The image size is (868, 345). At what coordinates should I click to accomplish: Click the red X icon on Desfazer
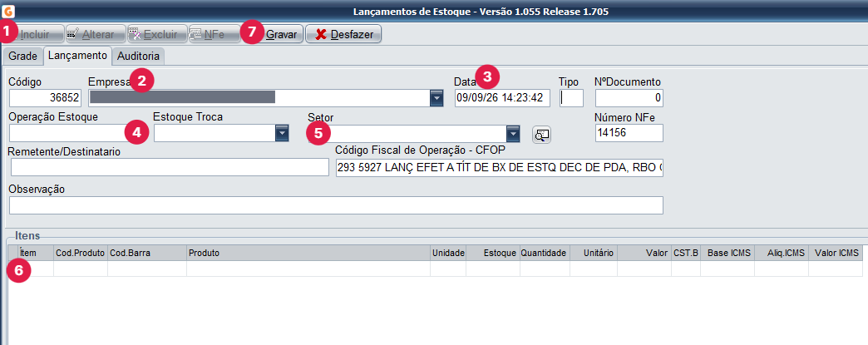pos(321,34)
